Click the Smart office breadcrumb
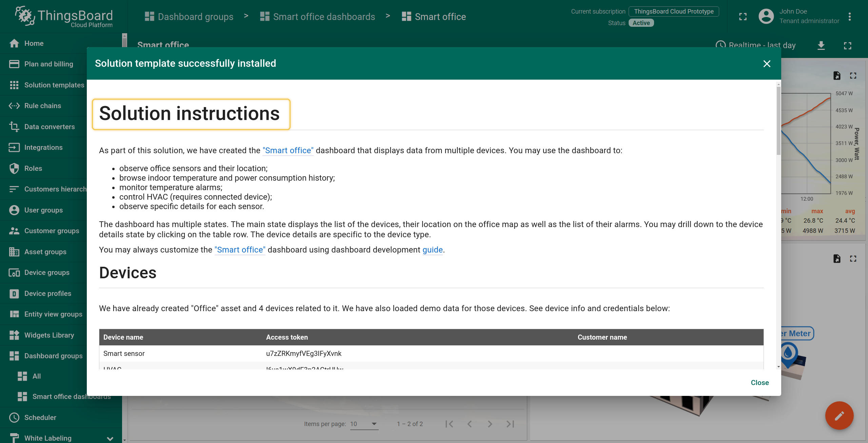Image resolution: width=868 pixels, height=443 pixels. [434, 17]
